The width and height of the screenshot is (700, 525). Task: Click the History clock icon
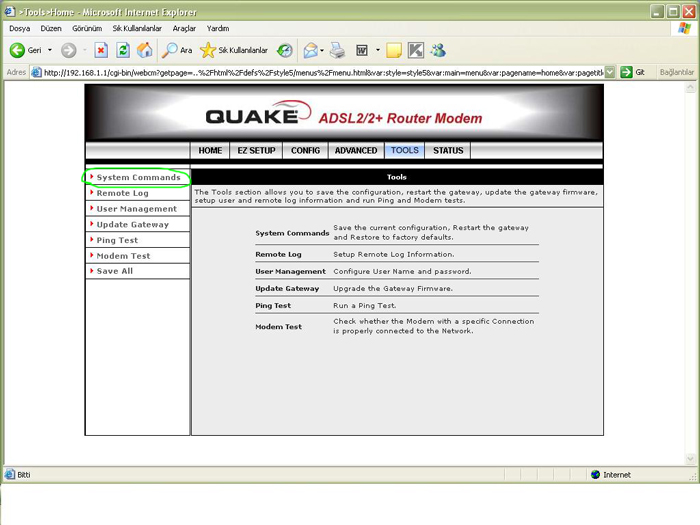284,50
